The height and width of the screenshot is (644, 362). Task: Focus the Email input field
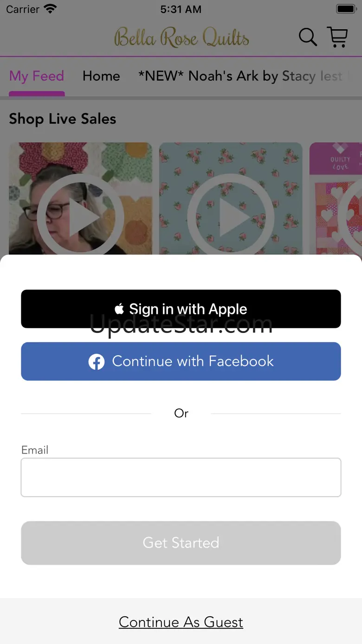point(181,477)
